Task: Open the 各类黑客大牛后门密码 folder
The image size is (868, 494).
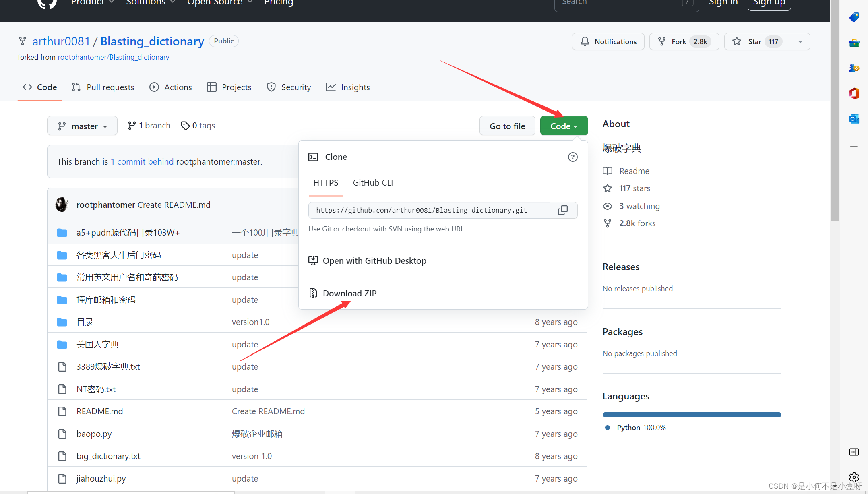Action: pos(119,255)
